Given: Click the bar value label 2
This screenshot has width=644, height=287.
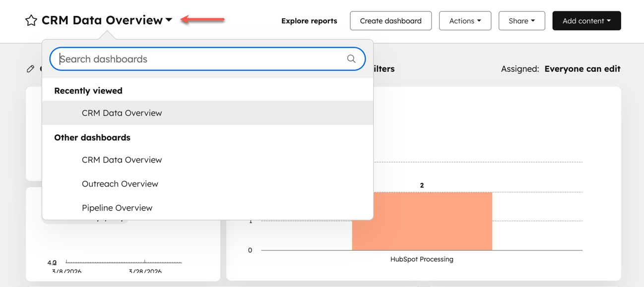Looking at the screenshot, I should (422, 185).
